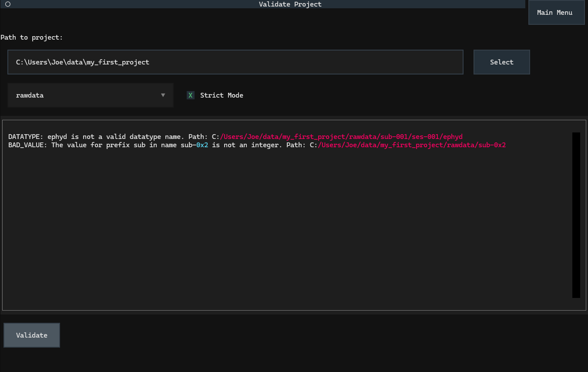Screen dimensions: 588x372
Task: Click the BAD_VALUE error line
Action: point(257,145)
